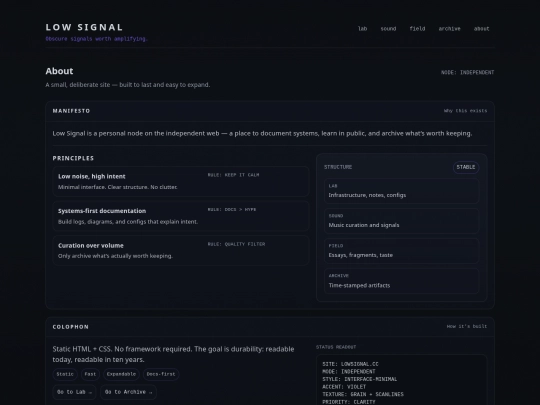This screenshot has height=405, width=540.
Task: Select the Fast tag pill
Action: coord(90,374)
